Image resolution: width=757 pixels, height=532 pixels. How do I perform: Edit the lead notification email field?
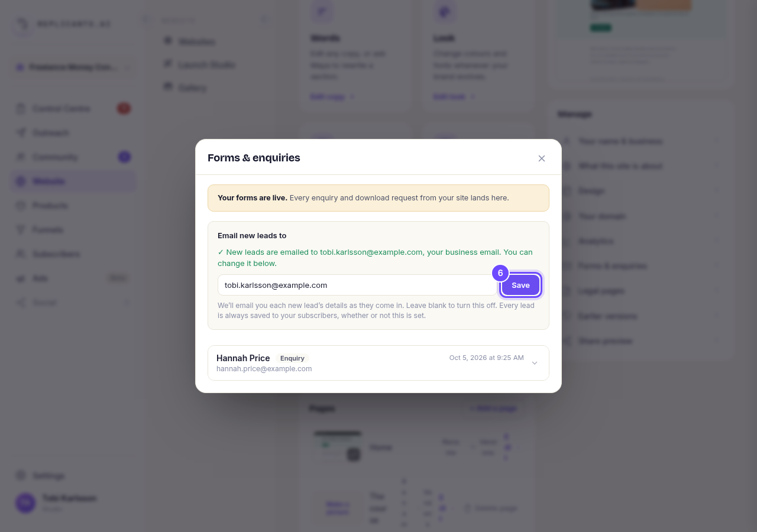pyautogui.click(x=357, y=285)
